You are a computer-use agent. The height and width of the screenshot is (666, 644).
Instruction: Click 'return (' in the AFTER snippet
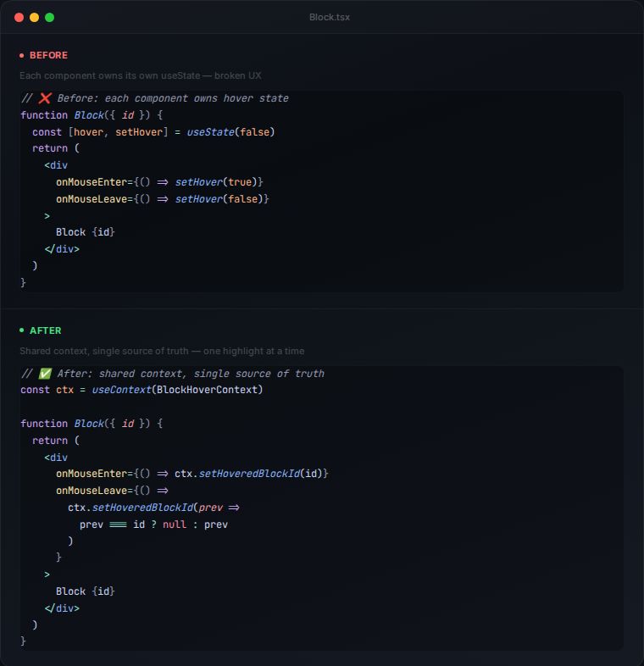pos(56,441)
